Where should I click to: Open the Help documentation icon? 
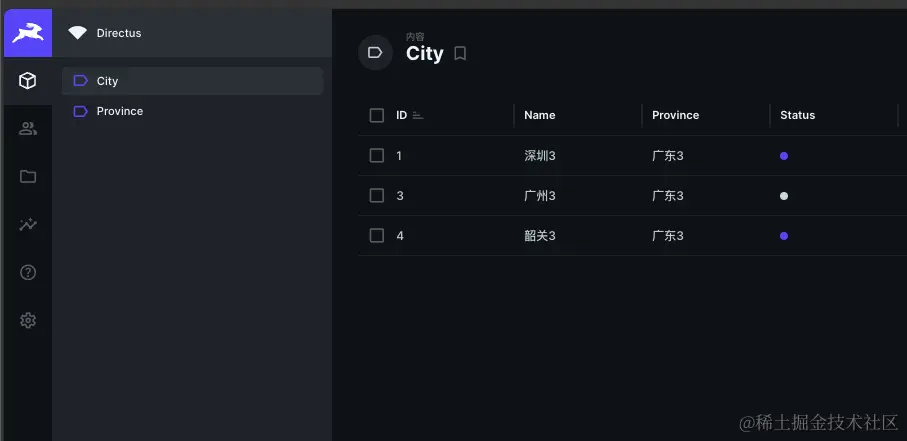[x=28, y=272]
